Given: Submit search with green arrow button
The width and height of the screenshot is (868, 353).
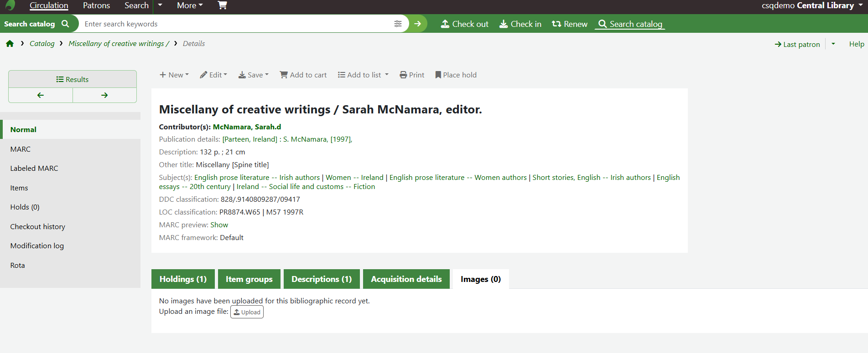Looking at the screenshot, I should point(417,24).
